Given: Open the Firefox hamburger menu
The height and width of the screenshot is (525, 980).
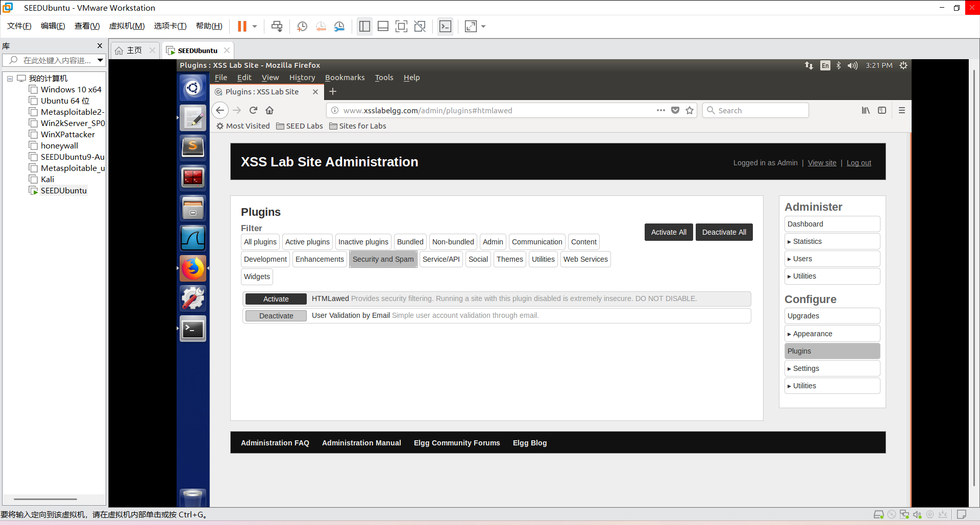Looking at the screenshot, I should (902, 110).
